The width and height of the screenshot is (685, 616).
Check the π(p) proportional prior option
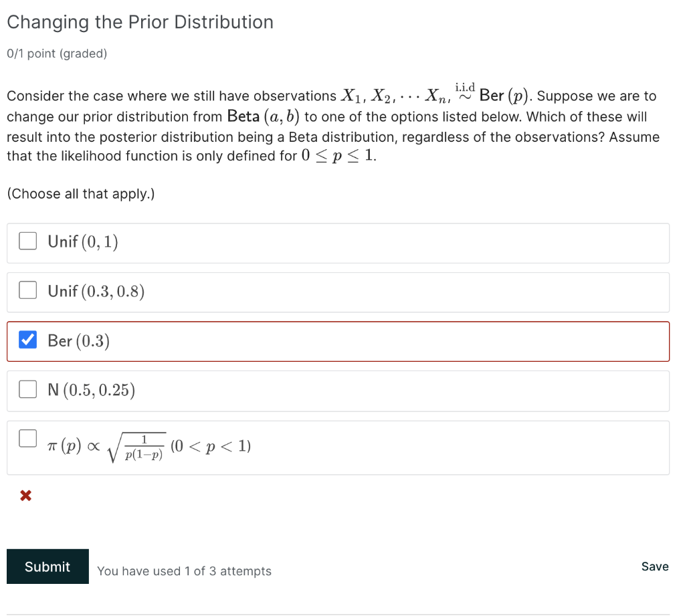(27, 438)
